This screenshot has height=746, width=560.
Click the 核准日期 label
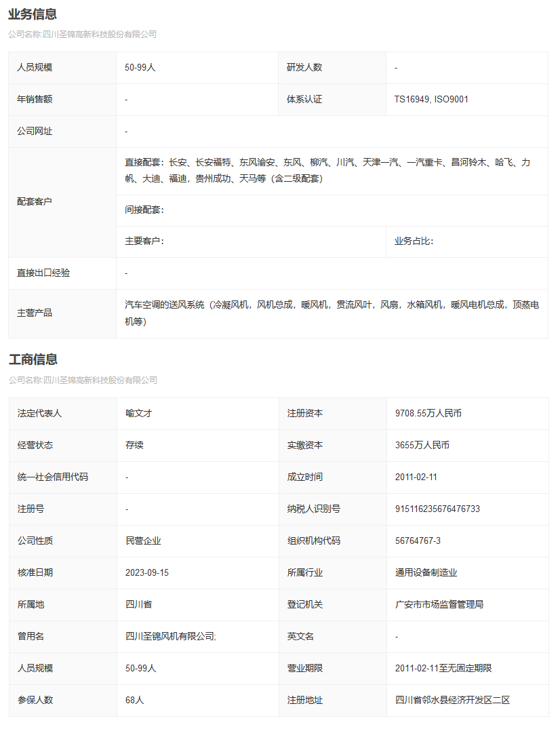point(35,573)
